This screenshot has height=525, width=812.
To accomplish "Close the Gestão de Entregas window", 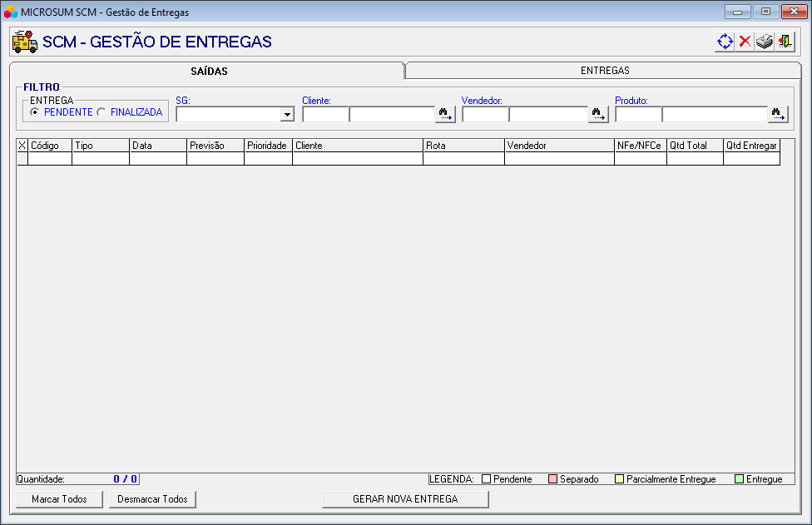I will click(794, 12).
